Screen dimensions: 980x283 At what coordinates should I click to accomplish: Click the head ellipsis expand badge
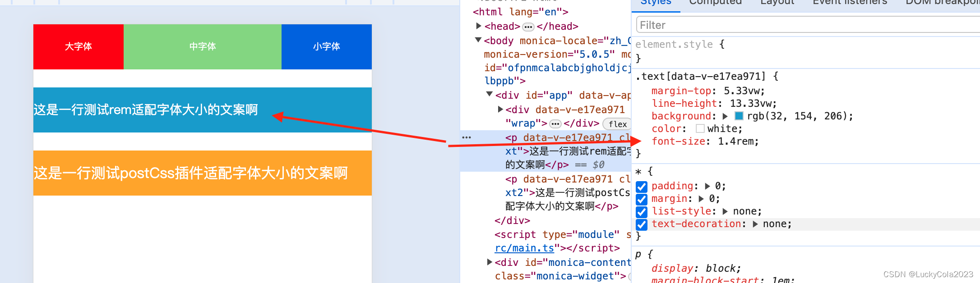point(528,27)
